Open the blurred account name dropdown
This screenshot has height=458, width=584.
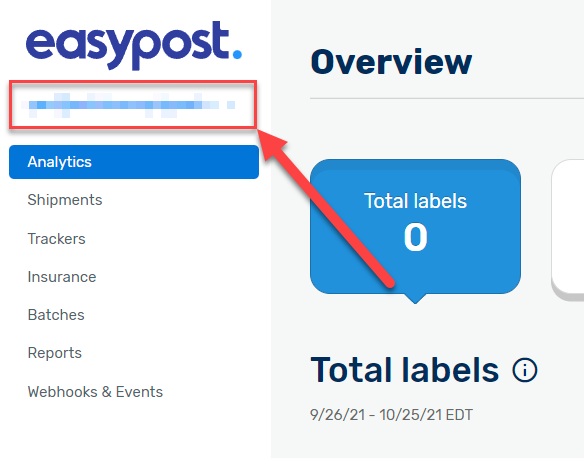pos(133,105)
